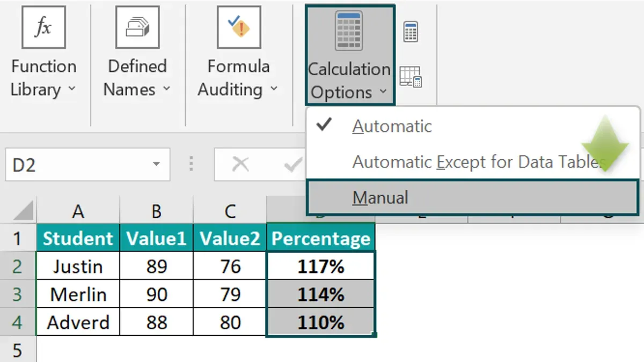644x362 pixels.
Task: Open the Name Box dropdown arrow
Action: pos(156,165)
